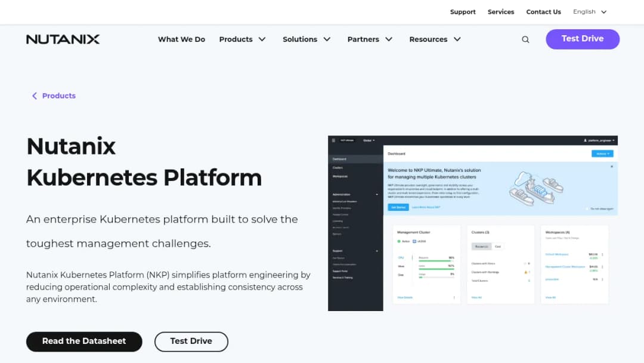Open the NKP dashboard screenshot image

[473, 223]
